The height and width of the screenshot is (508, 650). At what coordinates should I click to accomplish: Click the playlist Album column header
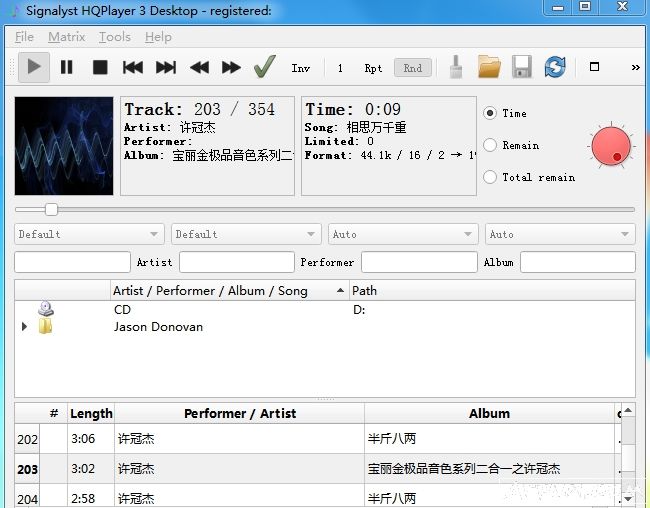tap(490, 413)
